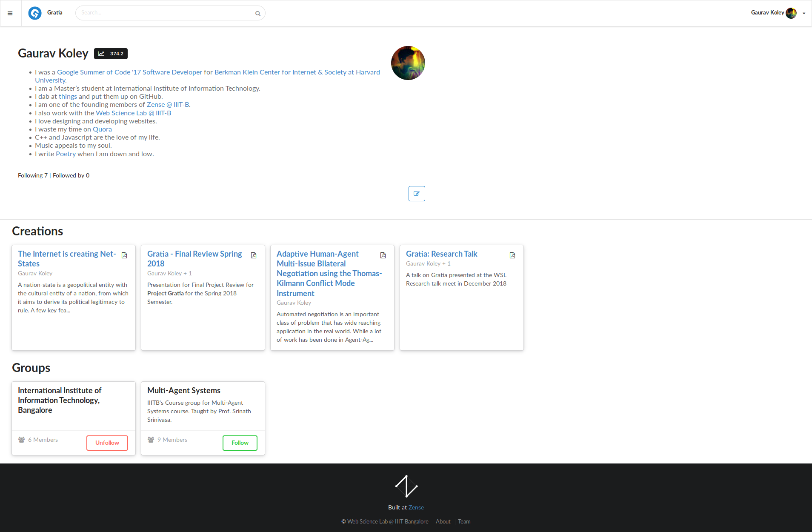This screenshot has width=812, height=532.
Task: Click the 'Automated negotiation' description text
Action: pyautogui.click(x=329, y=327)
